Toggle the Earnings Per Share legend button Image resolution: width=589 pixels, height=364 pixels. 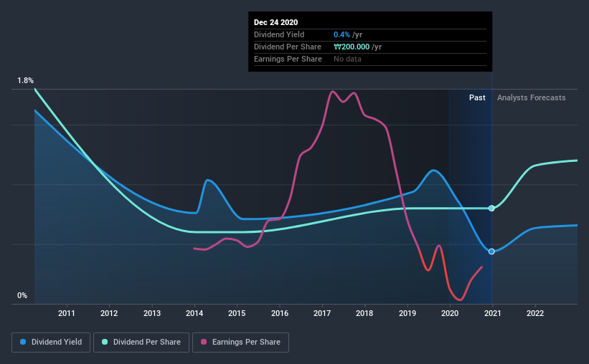241,343
